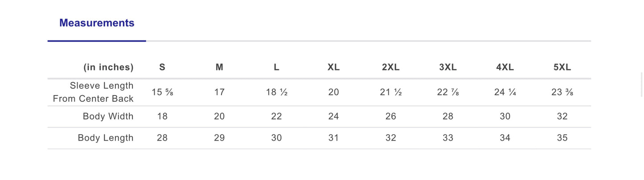
Task: Select the 5XL size column header
Action: [562, 68]
